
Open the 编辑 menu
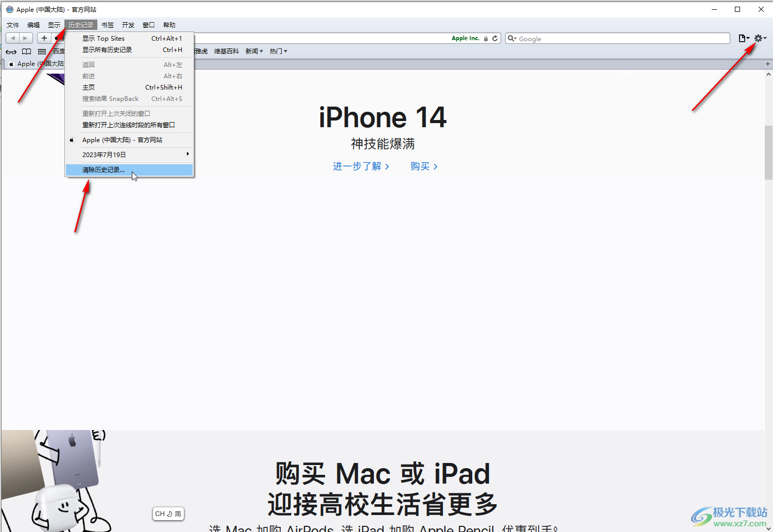(33, 25)
